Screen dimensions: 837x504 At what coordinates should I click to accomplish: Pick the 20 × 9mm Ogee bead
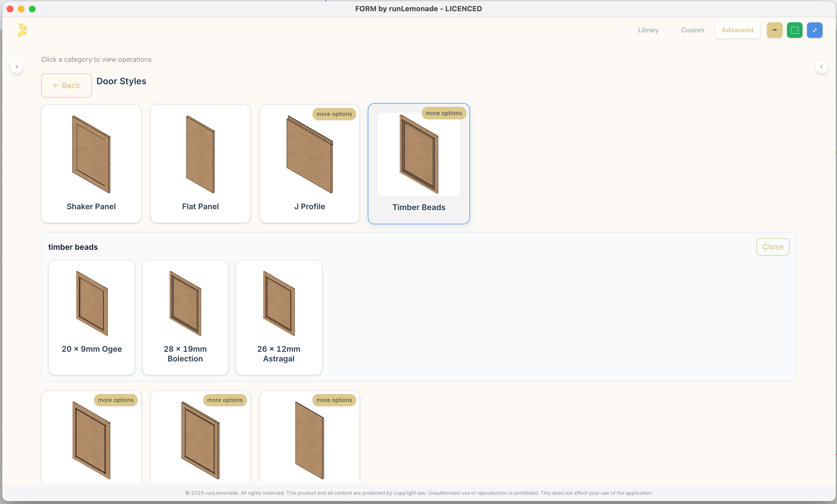[92, 317]
